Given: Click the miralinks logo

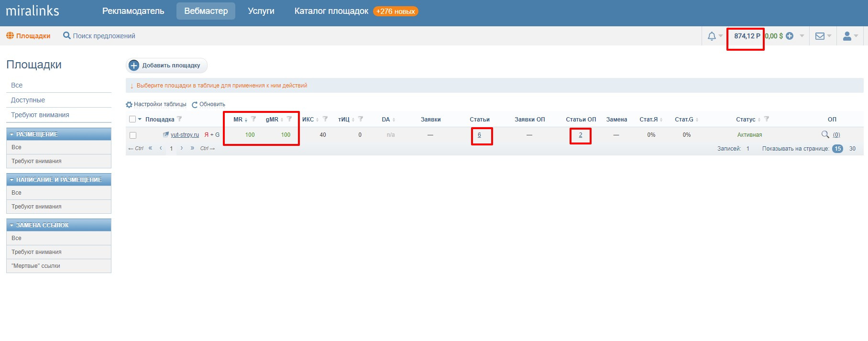Looking at the screenshot, I should pyautogui.click(x=33, y=11).
